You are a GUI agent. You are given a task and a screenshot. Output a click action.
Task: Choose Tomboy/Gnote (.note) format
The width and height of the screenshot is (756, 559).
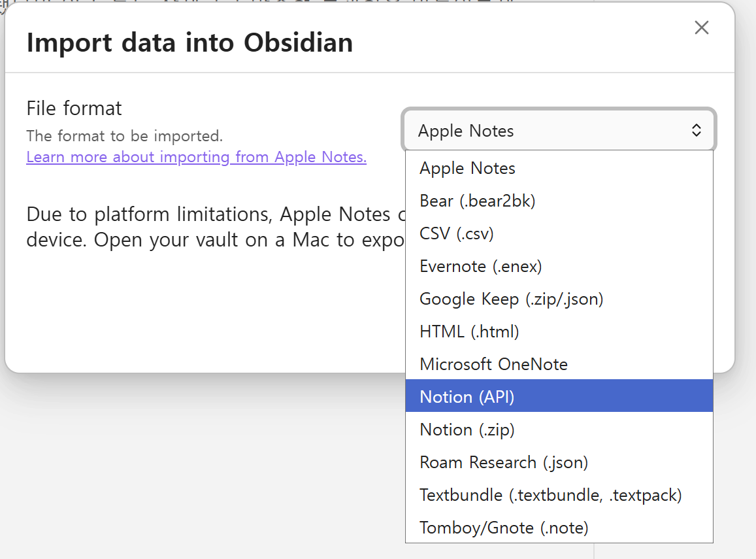coord(559,528)
